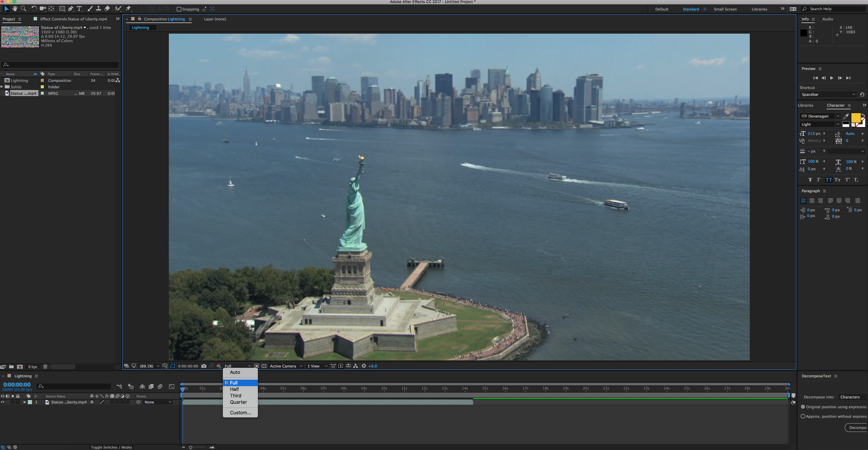This screenshot has height=450, width=868.
Task: Select Original position using expression radio
Action: point(803,407)
